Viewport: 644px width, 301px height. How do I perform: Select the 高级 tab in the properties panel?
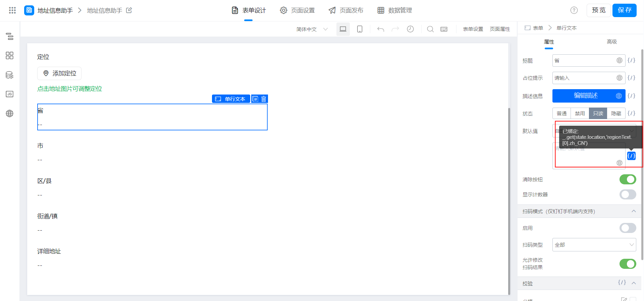[612, 42]
